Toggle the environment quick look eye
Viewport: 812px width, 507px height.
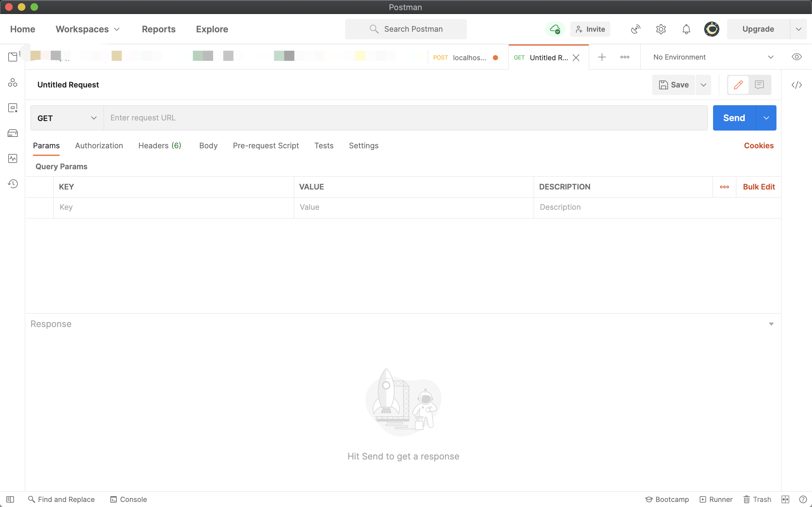[x=796, y=57]
